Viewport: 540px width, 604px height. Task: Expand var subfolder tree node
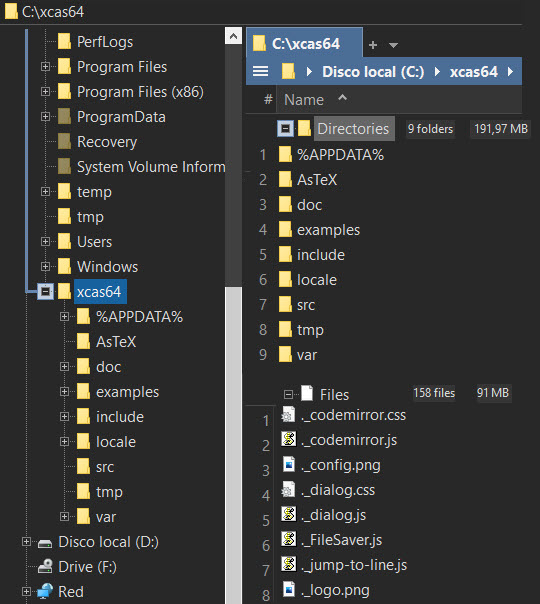[x=64, y=517]
